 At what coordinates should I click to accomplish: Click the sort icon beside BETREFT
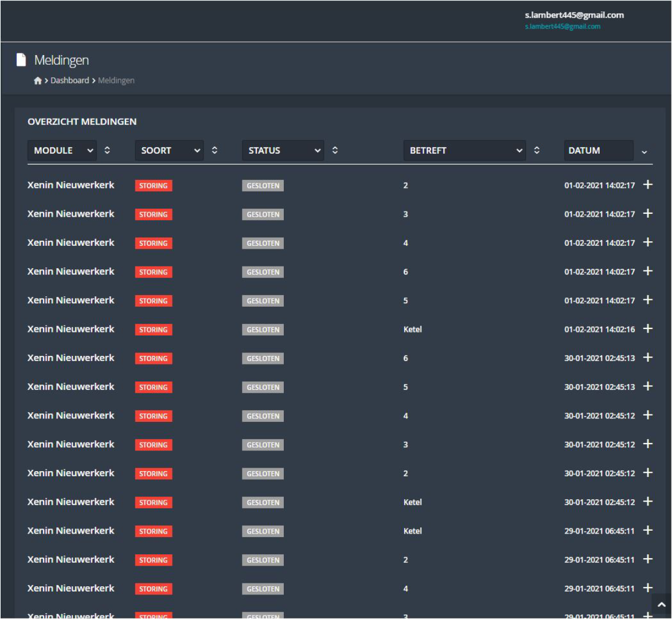536,151
